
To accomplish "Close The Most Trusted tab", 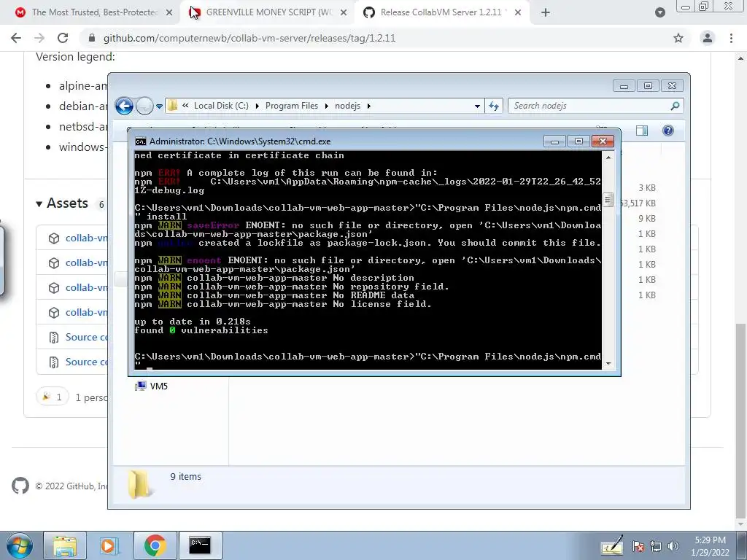I will tap(169, 13).
